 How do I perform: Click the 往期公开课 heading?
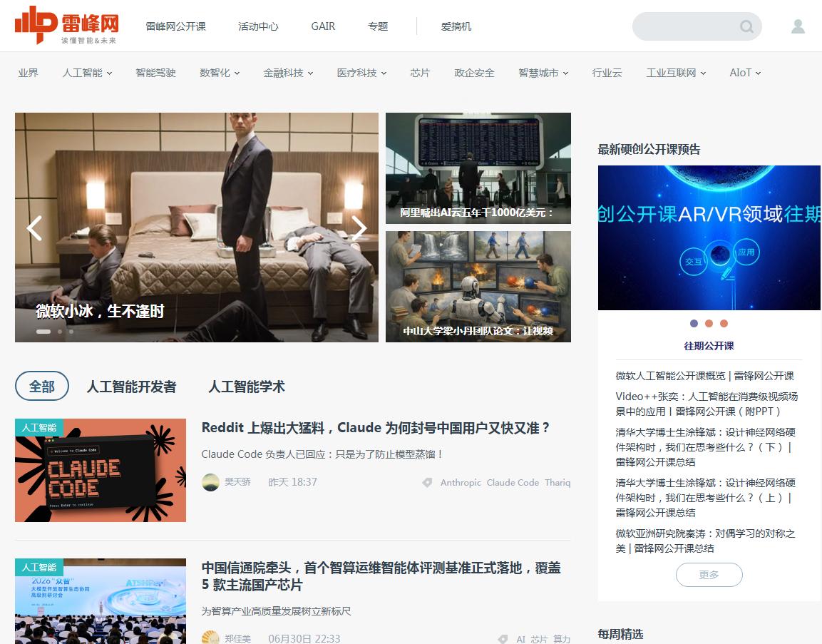click(x=709, y=346)
